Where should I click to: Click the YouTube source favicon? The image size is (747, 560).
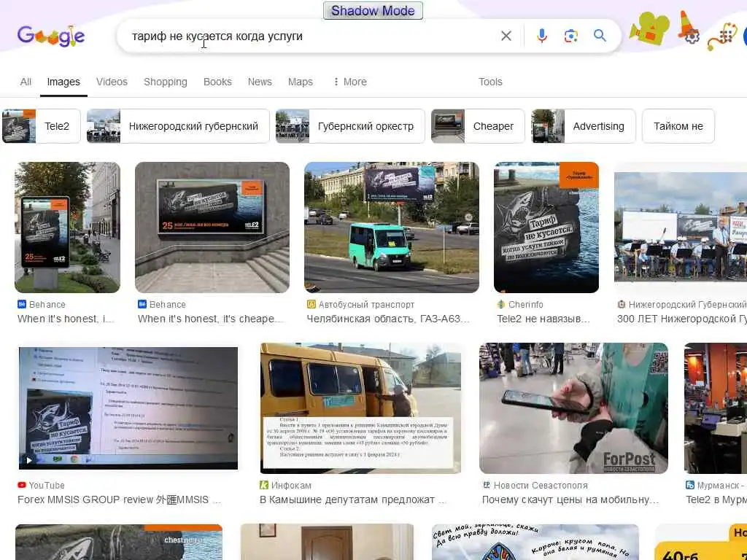[x=21, y=485]
